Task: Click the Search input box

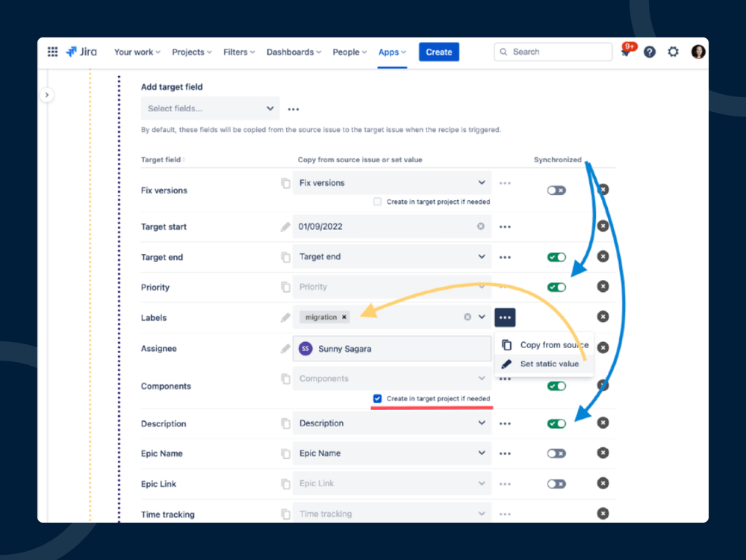Action: click(553, 52)
